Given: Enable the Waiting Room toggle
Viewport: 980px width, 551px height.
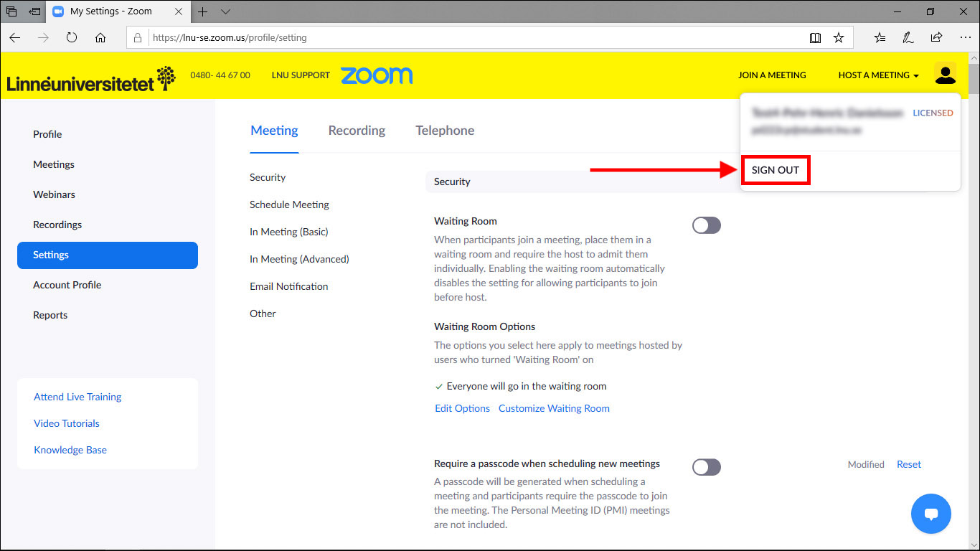Looking at the screenshot, I should pyautogui.click(x=706, y=225).
